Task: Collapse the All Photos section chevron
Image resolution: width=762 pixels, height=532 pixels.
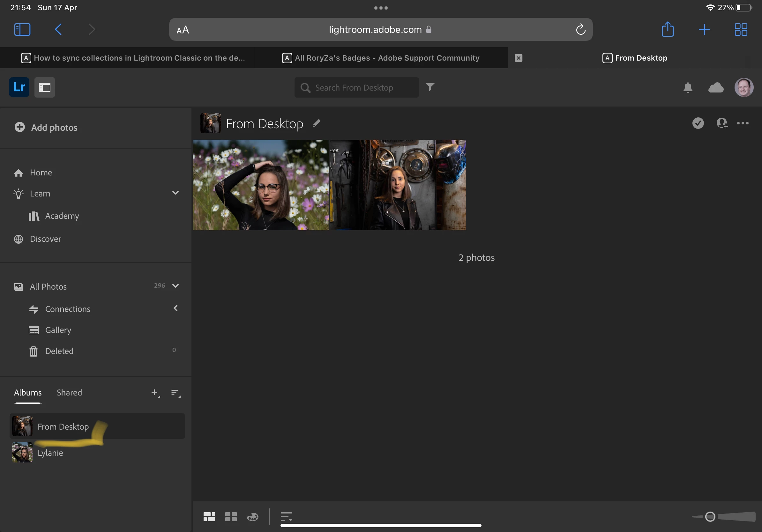Action: 175,285
